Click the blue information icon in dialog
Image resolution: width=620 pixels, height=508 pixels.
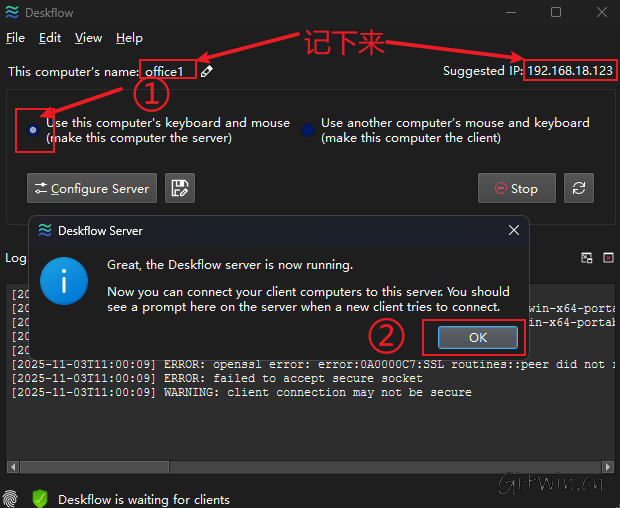point(64,282)
